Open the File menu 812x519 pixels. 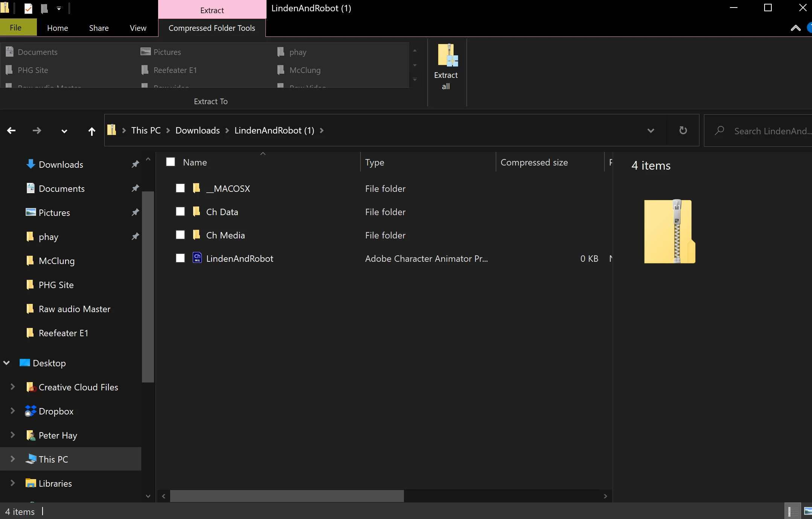pos(16,28)
